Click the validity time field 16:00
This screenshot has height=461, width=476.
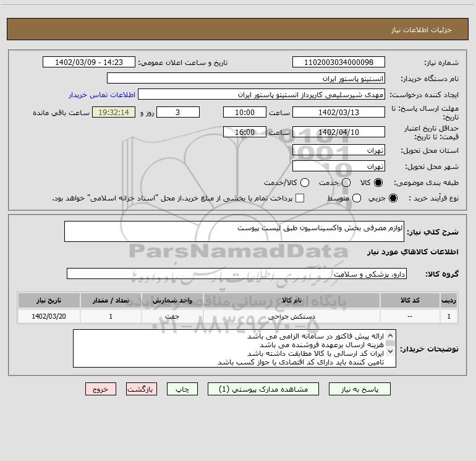click(245, 132)
